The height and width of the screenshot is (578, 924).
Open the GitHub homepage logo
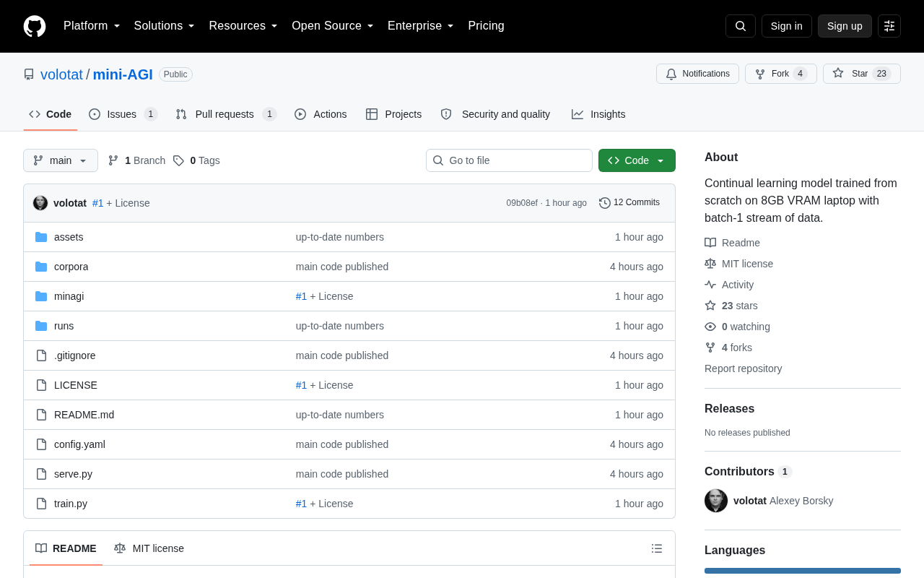click(x=35, y=26)
